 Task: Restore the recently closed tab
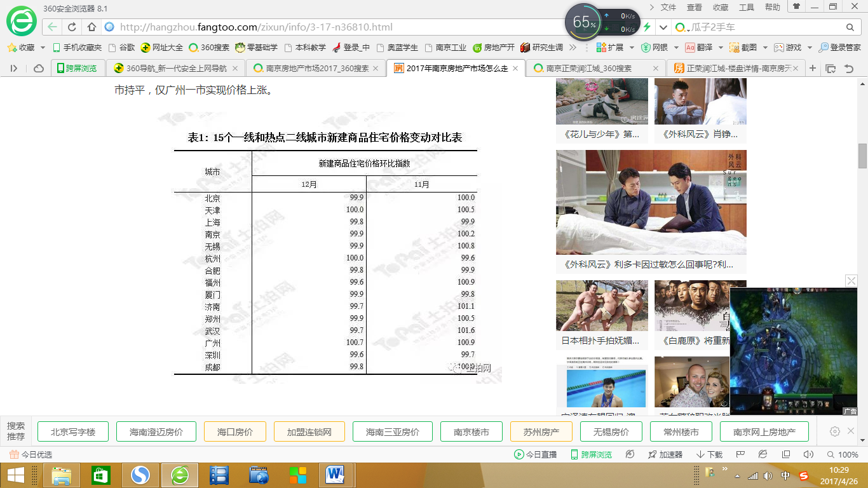(848, 68)
